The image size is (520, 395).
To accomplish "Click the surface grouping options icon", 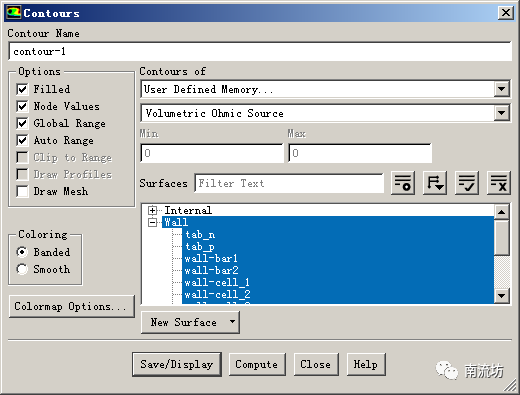I will [x=435, y=183].
